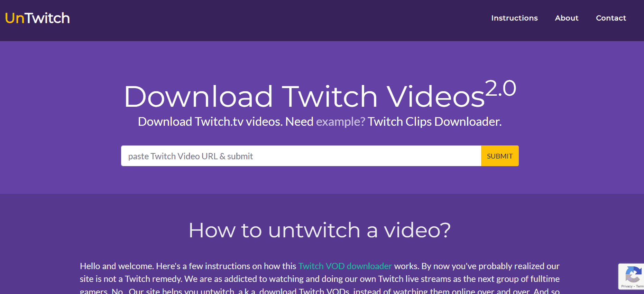Image resolution: width=644 pixels, height=294 pixels.
Task: Go to the About page
Action: [567, 18]
